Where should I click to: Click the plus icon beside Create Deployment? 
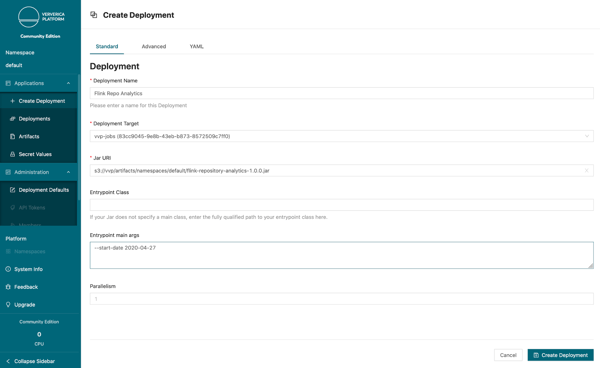[x=12, y=101]
